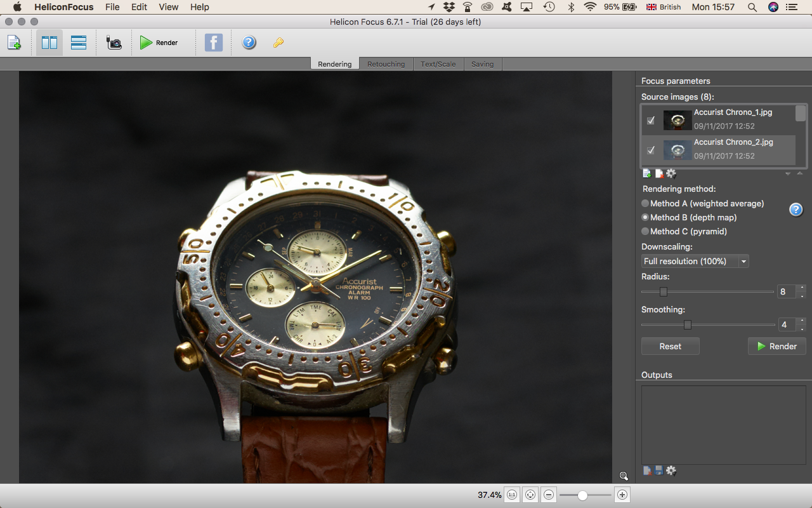Viewport: 812px width, 508px height.
Task: Switch to stacked horizontal view layout
Action: 79,43
